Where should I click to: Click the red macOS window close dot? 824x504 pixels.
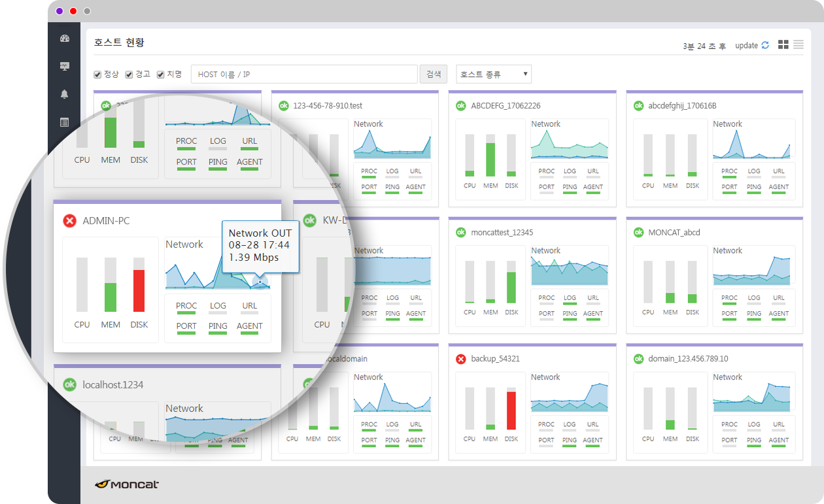73,11
